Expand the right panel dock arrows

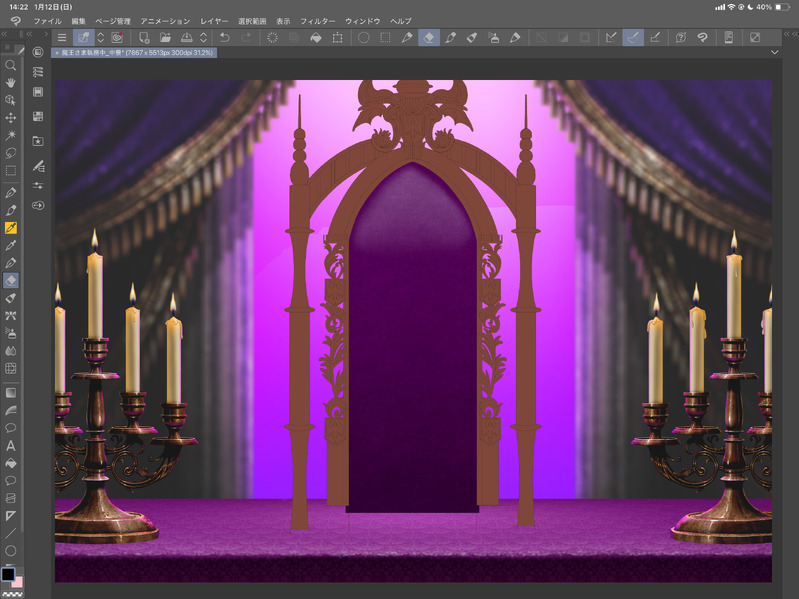coord(789,36)
